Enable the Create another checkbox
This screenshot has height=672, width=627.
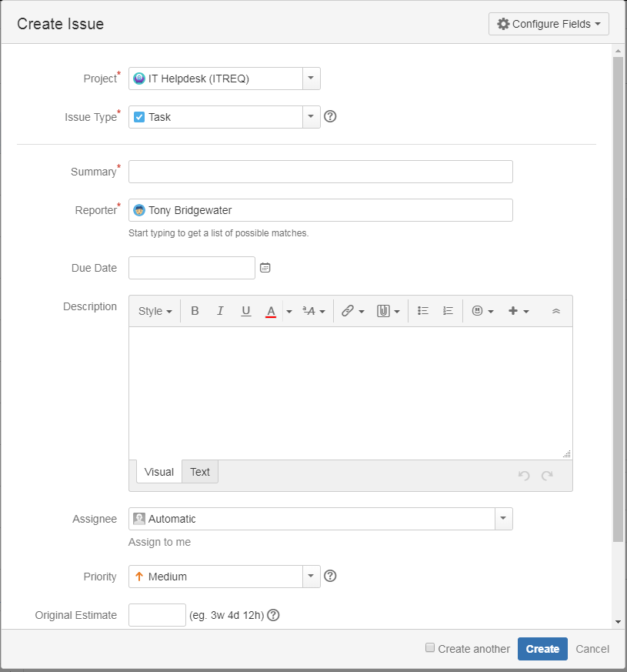[429, 648]
